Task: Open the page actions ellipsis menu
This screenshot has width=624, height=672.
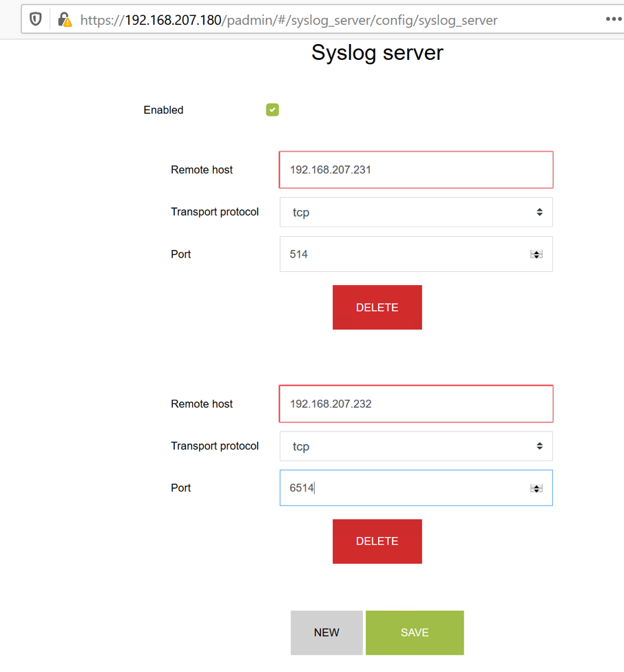Action: (x=613, y=19)
